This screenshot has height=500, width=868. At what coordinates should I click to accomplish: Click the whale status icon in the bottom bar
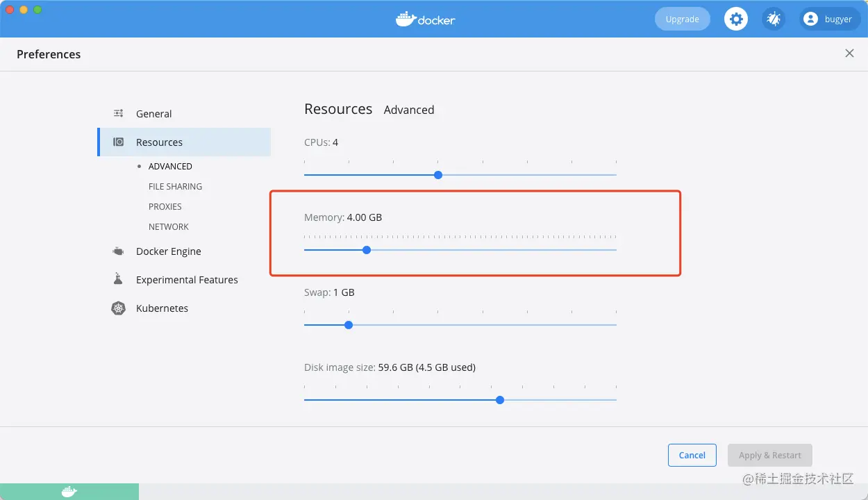coord(69,492)
